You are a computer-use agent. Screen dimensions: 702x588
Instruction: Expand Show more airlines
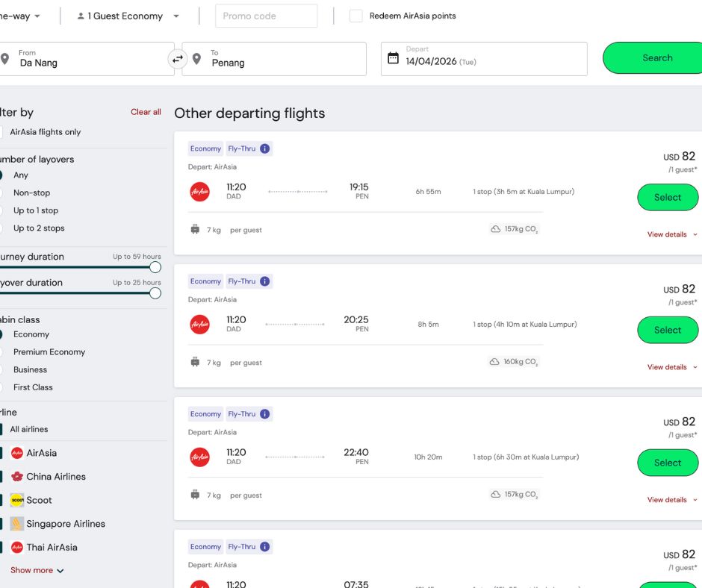(37, 570)
